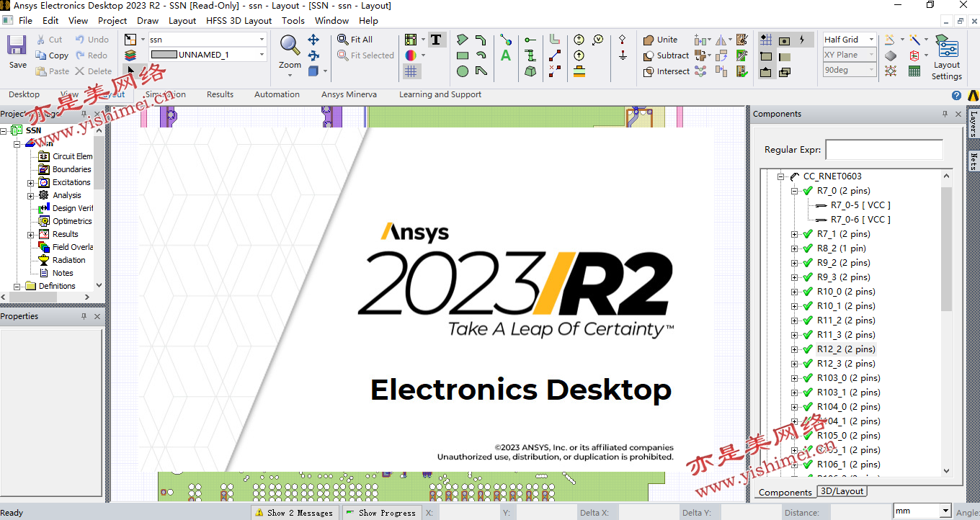Image resolution: width=980 pixels, height=520 pixels.
Task: Open the Learning and Support tab
Action: point(440,94)
